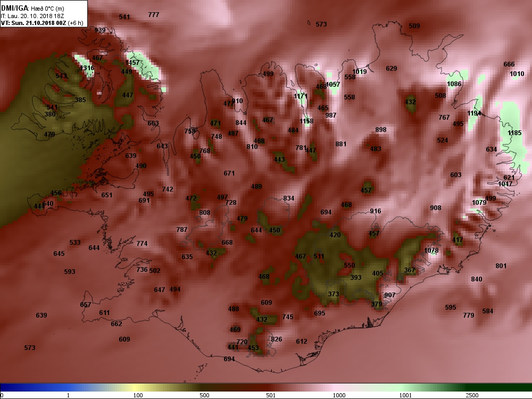The image size is (532, 399).
Task: Click the 939 value on the map
Action: point(100,30)
